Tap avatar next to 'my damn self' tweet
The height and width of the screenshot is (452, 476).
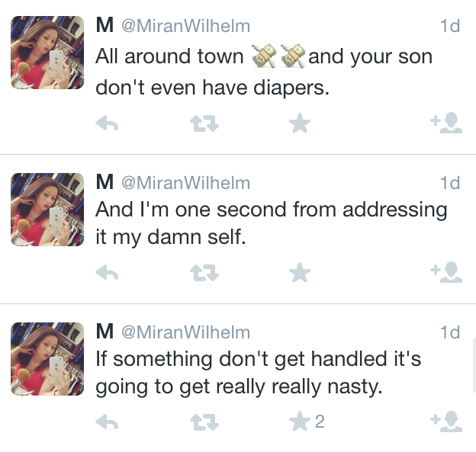tap(47, 210)
